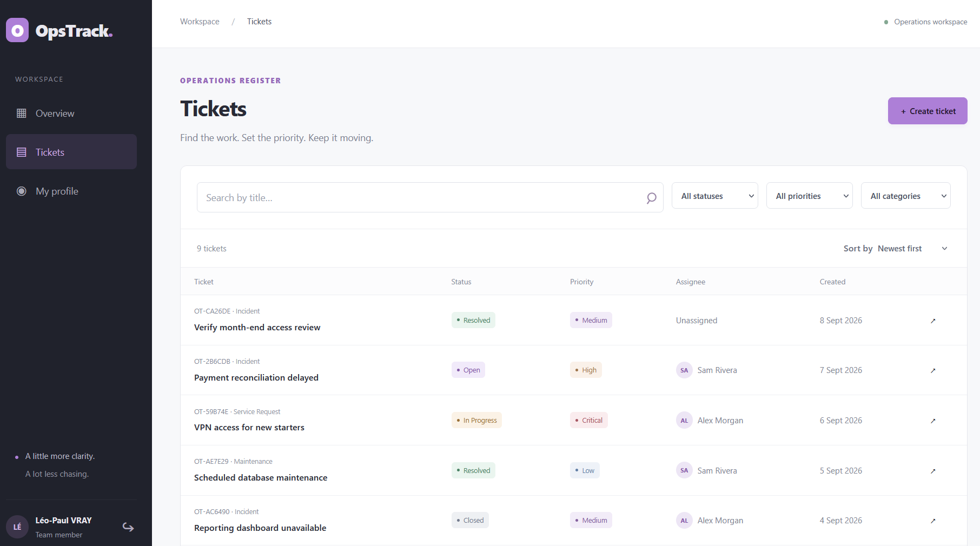Screen dimensions: 980x546
Task: Click AL avatar on VPN access row
Action: pyautogui.click(x=684, y=421)
